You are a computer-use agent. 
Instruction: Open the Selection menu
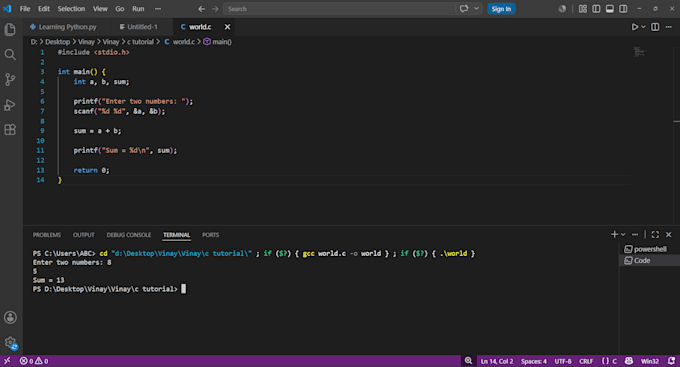(x=71, y=9)
